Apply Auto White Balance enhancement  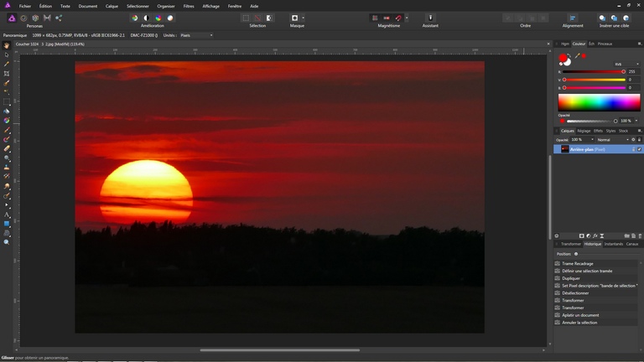170,18
